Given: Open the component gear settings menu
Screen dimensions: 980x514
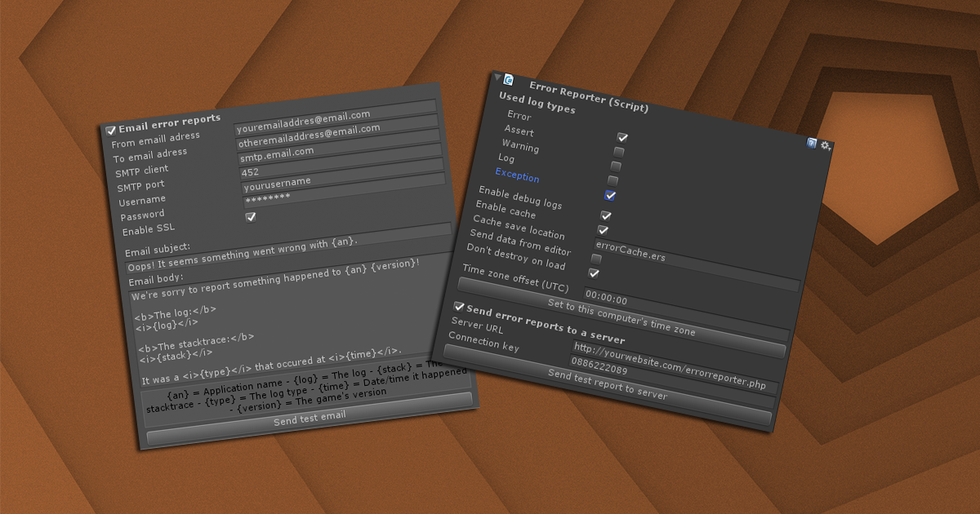Looking at the screenshot, I should 825,145.
